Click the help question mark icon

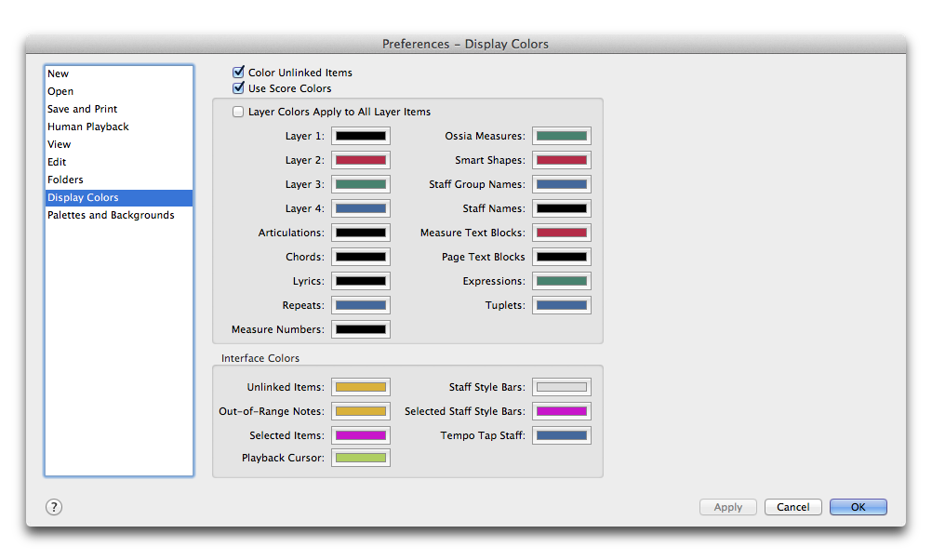tap(54, 507)
